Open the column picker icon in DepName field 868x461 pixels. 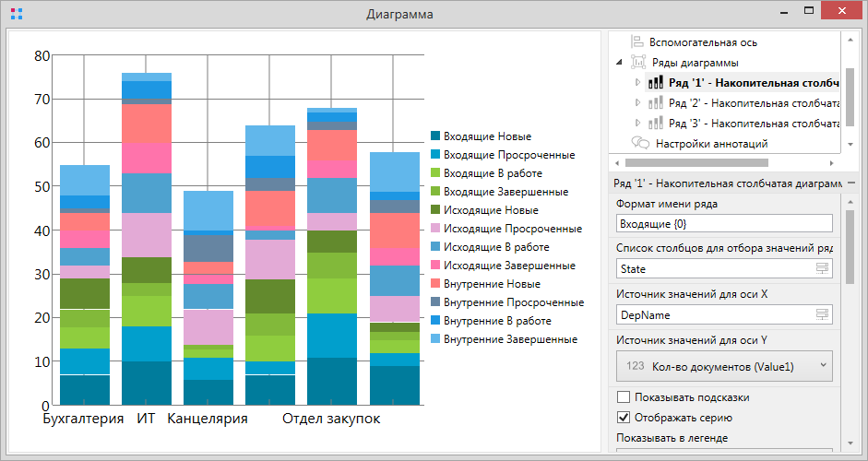(x=822, y=314)
